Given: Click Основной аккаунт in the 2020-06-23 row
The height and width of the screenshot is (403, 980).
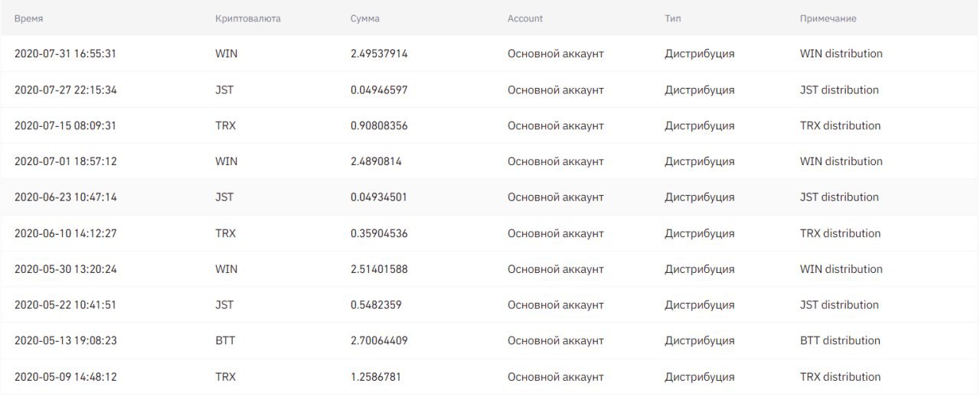Looking at the screenshot, I should point(556,197).
